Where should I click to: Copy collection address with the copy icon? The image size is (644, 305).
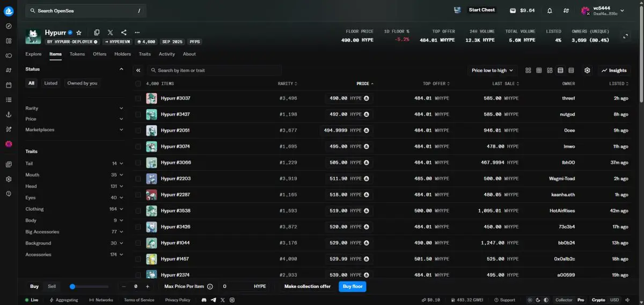coord(97,33)
